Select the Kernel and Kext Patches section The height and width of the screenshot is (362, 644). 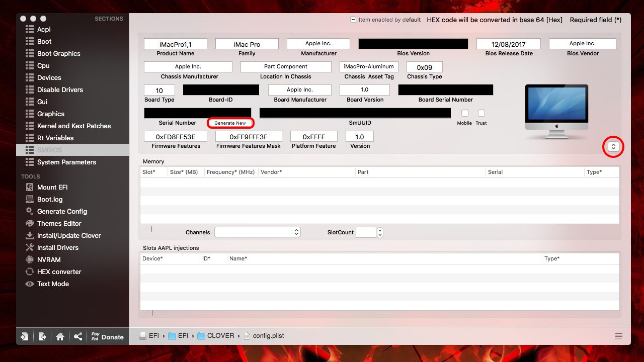coord(73,126)
